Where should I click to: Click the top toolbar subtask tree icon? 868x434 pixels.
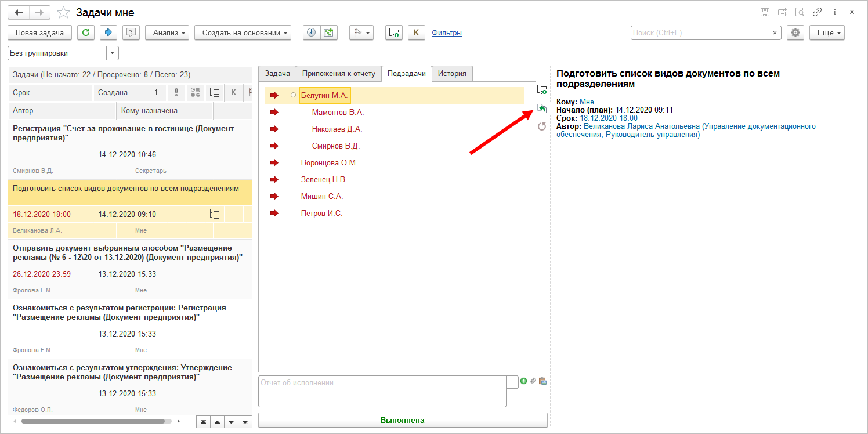pyautogui.click(x=394, y=33)
